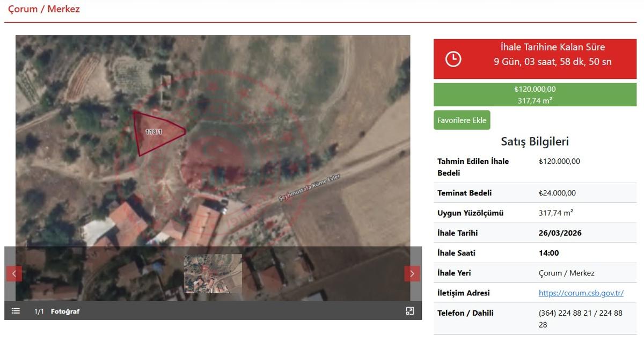Click the Uygun Yüzölçümü row label
Screen dimensions: 644x341
470,213
